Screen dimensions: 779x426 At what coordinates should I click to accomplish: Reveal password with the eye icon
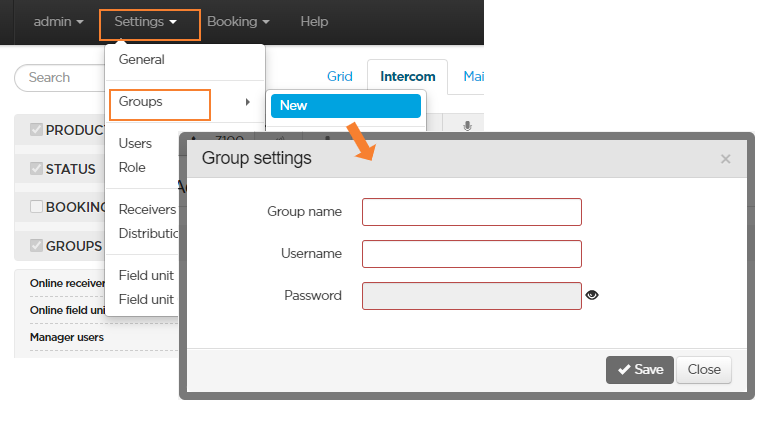coord(592,295)
